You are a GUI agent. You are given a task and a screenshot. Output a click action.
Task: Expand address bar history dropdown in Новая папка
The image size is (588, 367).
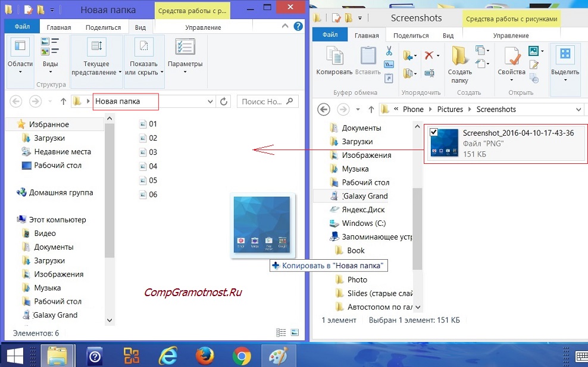click(211, 101)
